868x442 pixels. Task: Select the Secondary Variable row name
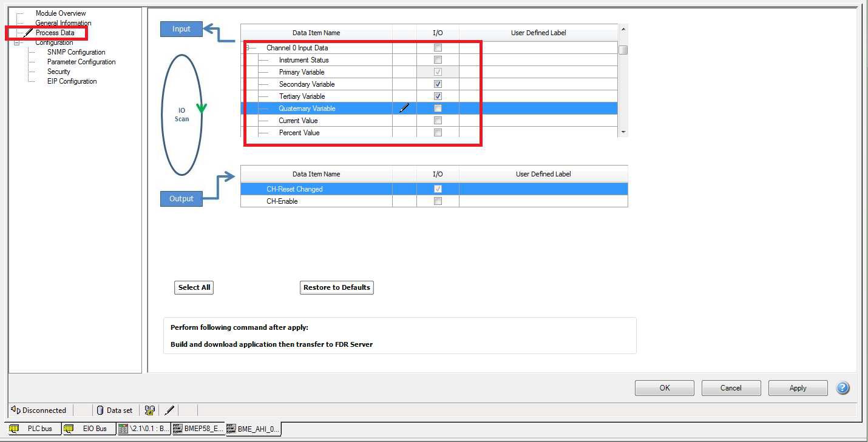point(307,84)
